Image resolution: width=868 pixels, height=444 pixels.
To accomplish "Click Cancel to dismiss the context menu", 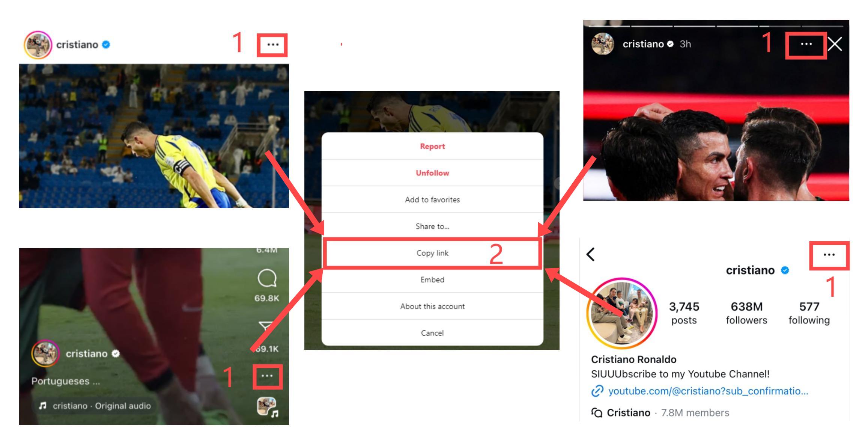I will click(432, 333).
